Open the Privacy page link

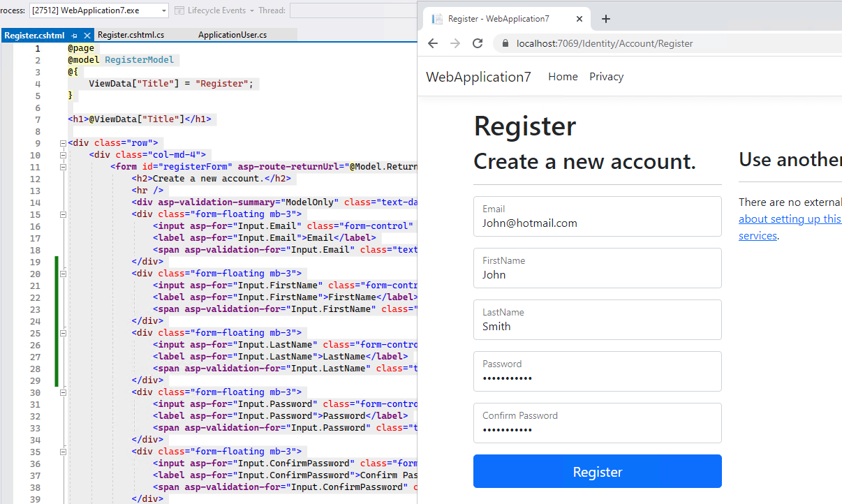tap(606, 77)
